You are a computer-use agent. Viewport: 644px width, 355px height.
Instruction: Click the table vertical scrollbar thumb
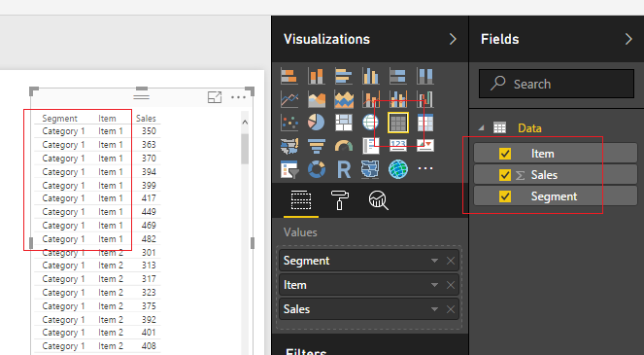click(245, 149)
